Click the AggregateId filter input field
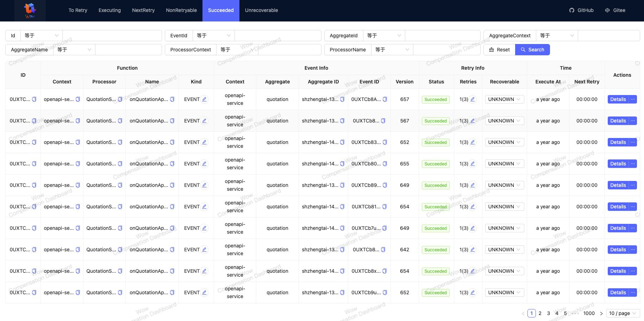The width and height of the screenshot is (644, 321). pos(443,36)
